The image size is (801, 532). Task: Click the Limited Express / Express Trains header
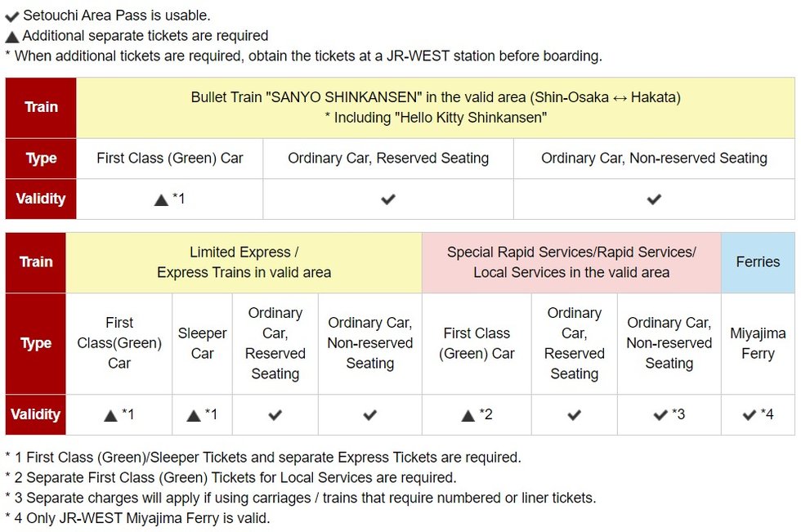click(x=244, y=262)
